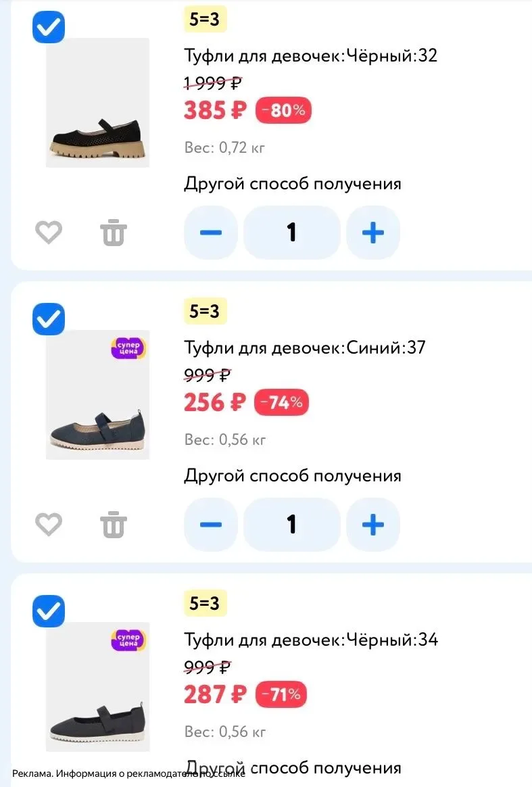532x787 pixels.
Task: Delete black size 32 shoes from cart
Action: pos(114,233)
